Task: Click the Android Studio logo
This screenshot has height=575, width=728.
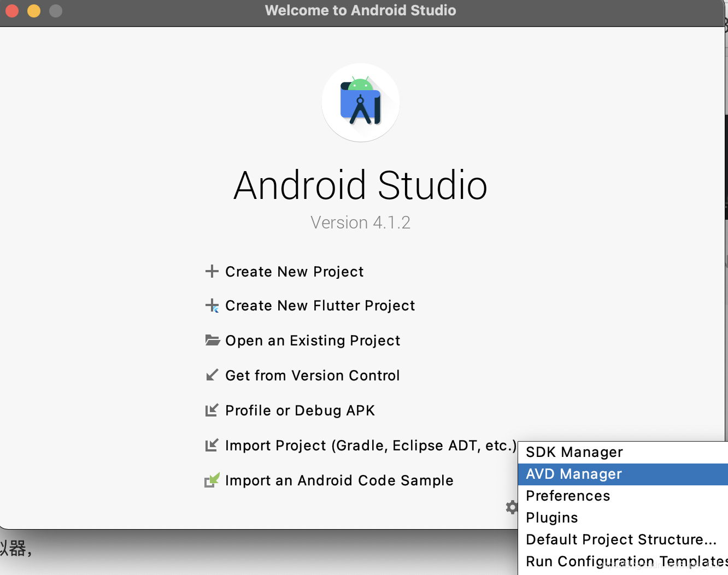Action: pos(361,103)
